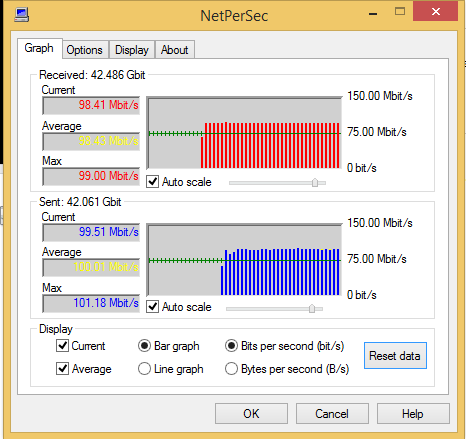The image size is (466, 439).
Task: Click the Sent Current 99.51 Mbit/s field
Action: point(91,232)
